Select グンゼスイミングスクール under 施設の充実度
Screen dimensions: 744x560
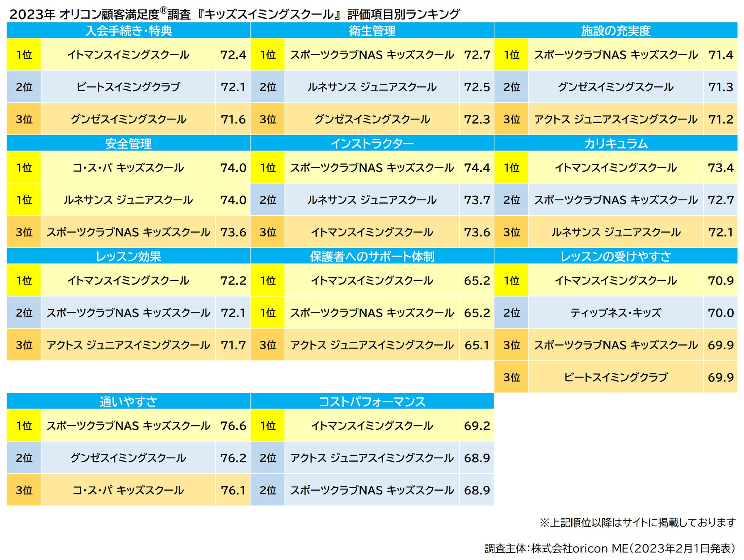click(616, 87)
